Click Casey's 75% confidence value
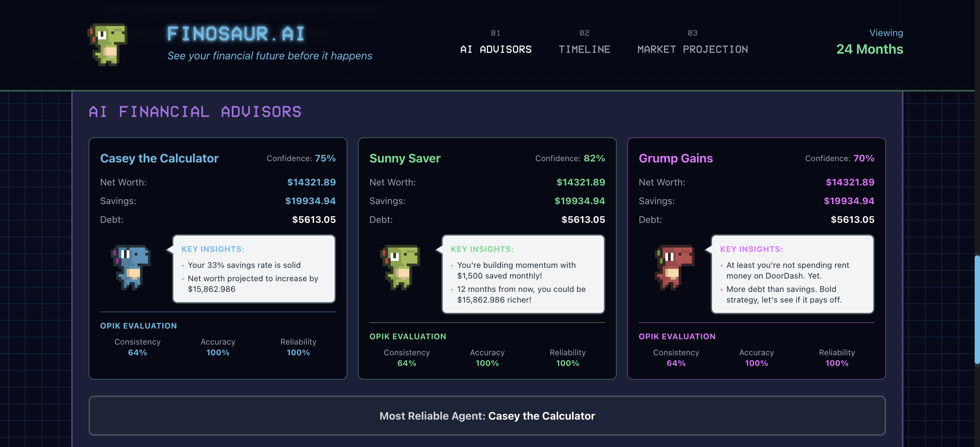980x447 pixels. point(325,158)
